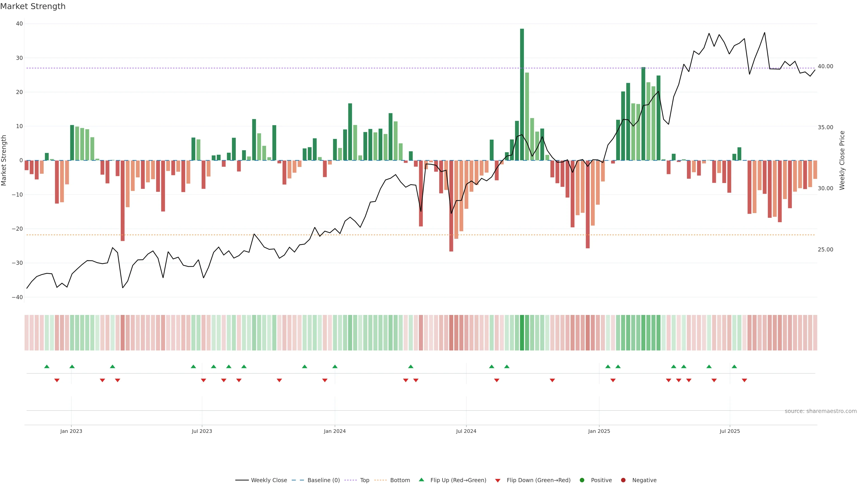
Task: Click the last flip-up triangle near Jul 2025
Action: pos(734,366)
